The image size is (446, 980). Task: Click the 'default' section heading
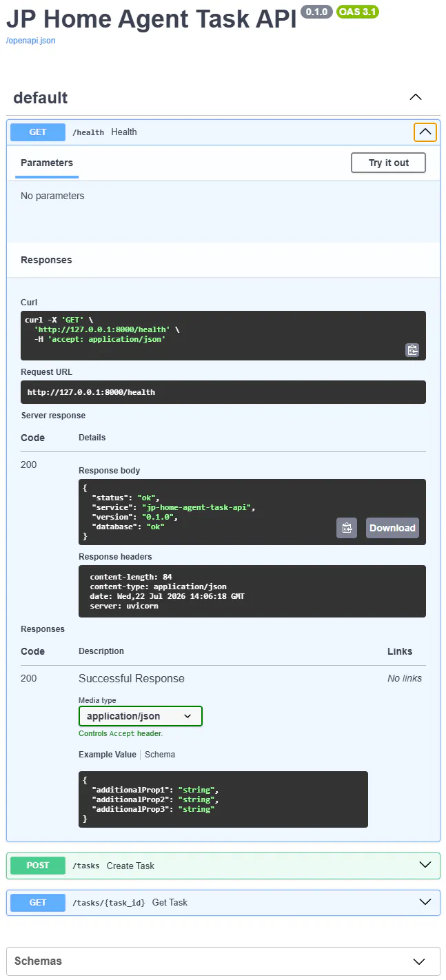[41, 98]
